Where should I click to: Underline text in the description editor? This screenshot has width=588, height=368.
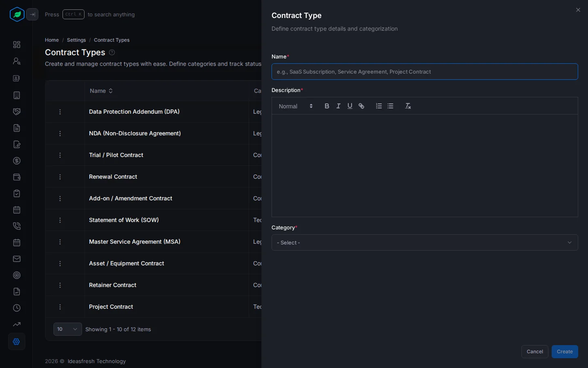350,106
